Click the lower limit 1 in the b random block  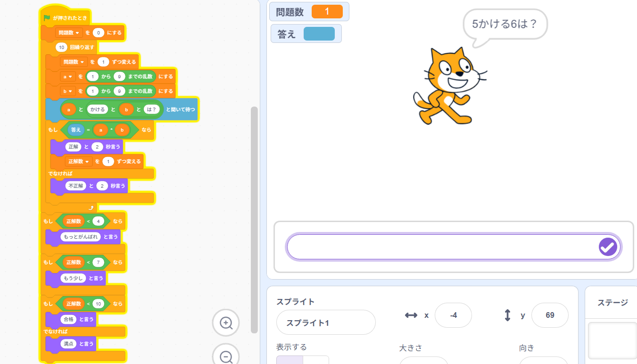93,91
